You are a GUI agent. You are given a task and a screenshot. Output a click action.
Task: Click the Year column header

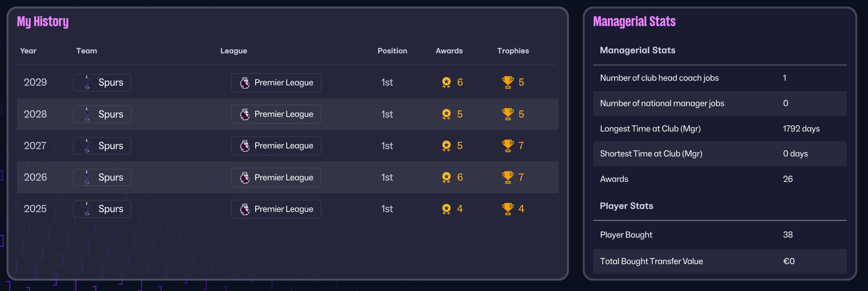[28, 51]
